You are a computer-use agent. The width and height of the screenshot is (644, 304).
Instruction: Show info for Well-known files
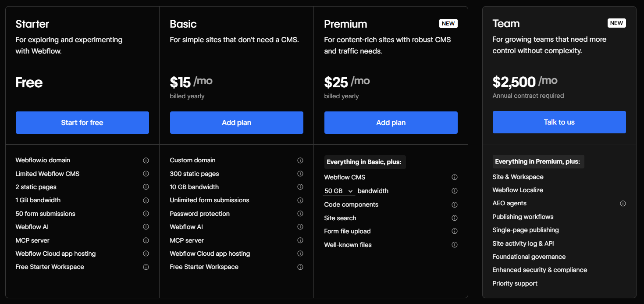[x=455, y=245]
